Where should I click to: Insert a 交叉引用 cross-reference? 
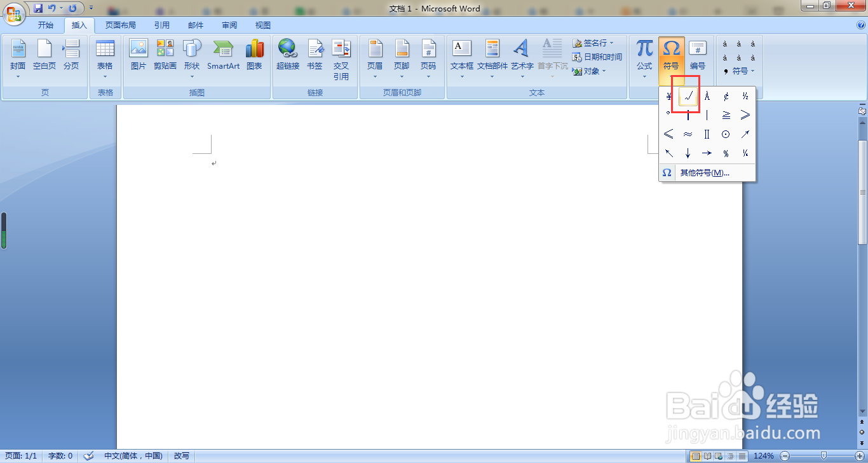pyautogui.click(x=341, y=59)
